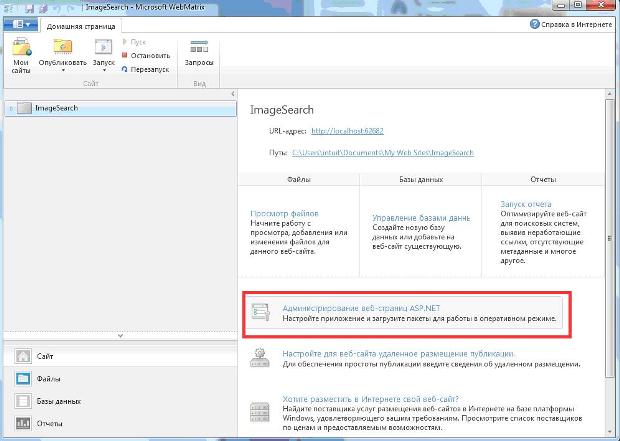Click the Databases workspace icon

pyautogui.click(x=23, y=401)
